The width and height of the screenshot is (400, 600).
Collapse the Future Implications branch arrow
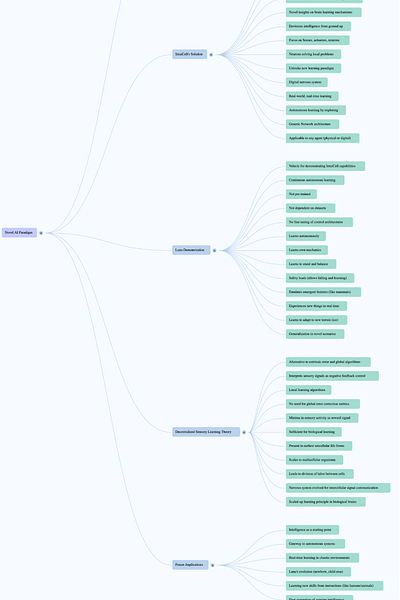[213, 565]
